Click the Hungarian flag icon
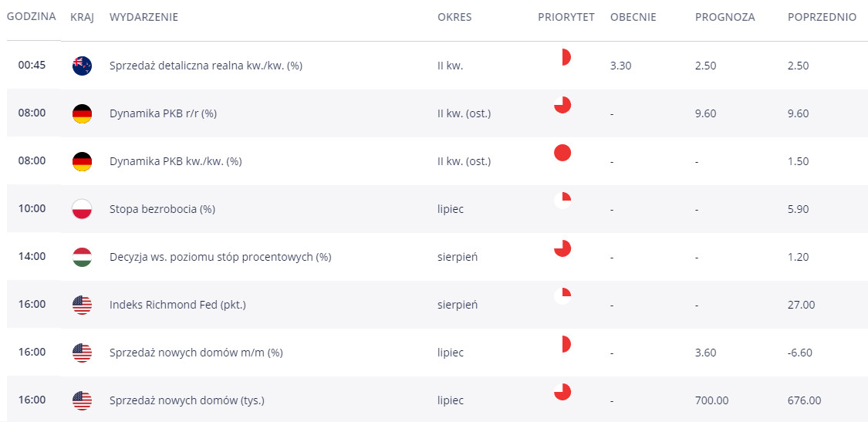This screenshot has width=868, height=422. point(82,257)
